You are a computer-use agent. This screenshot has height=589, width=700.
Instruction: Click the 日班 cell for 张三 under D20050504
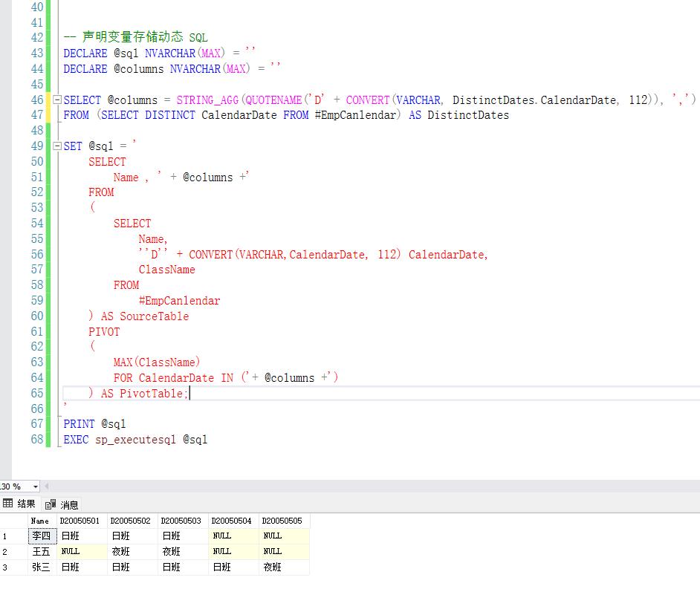click(233, 567)
